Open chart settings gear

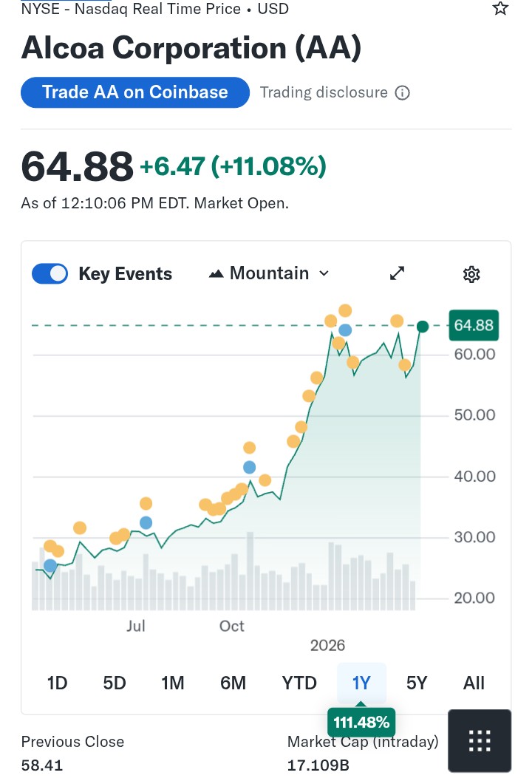click(471, 275)
